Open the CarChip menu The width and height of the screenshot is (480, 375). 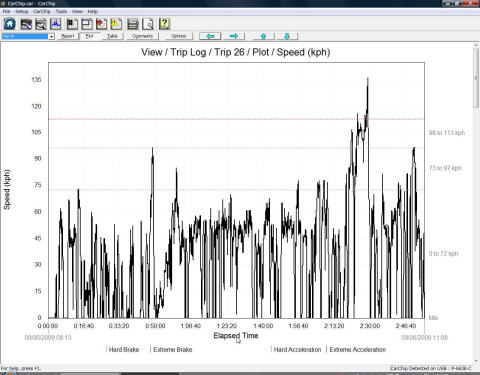point(42,11)
